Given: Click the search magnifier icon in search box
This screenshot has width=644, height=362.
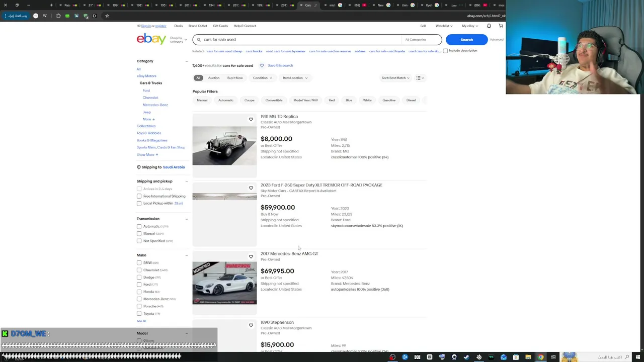Looking at the screenshot, I should (x=199, y=39).
